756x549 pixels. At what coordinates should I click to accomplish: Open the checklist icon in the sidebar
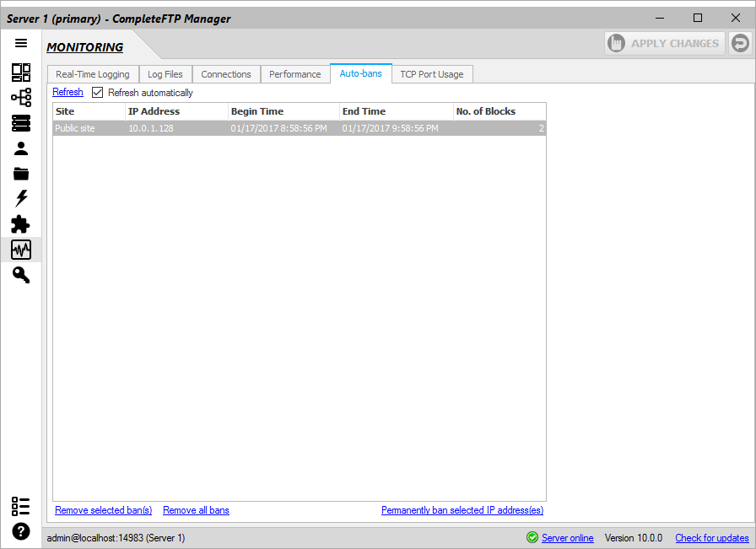tap(21, 506)
